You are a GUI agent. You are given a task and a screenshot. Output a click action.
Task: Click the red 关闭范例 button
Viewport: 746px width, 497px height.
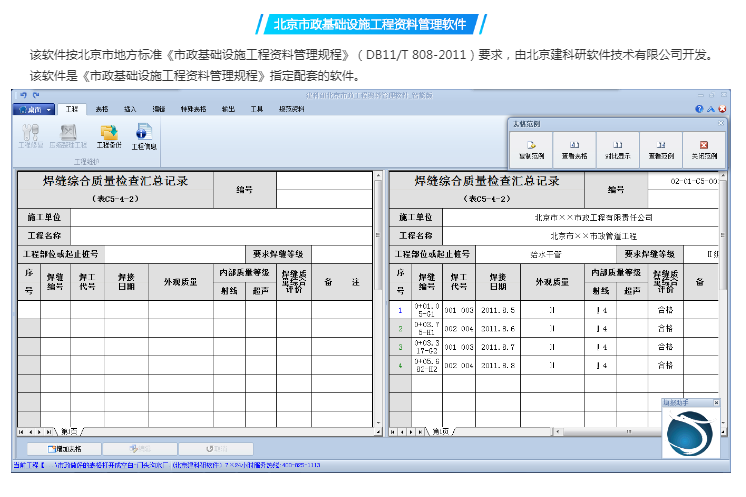point(704,150)
